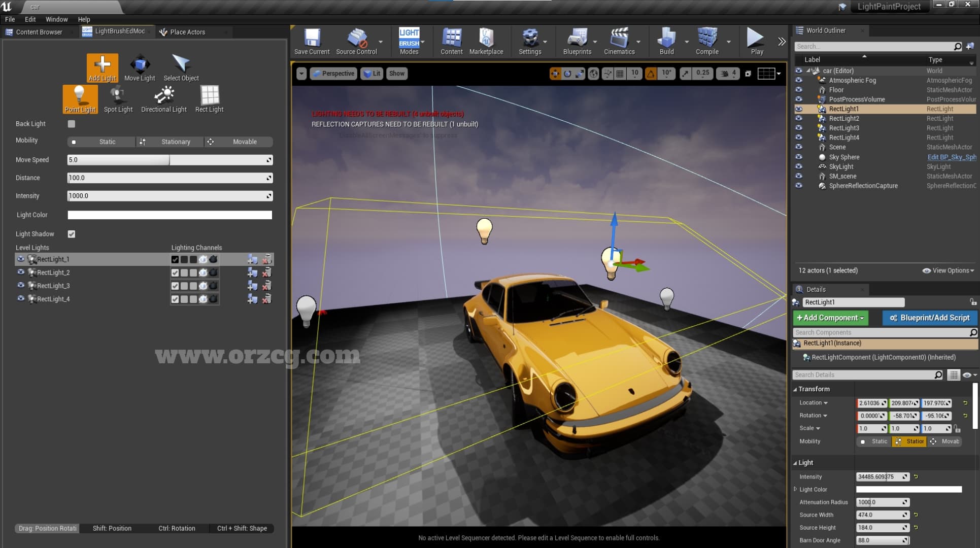This screenshot has width=980, height=548.
Task: Toggle rotation snap angle icon
Action: pos(651,74)
